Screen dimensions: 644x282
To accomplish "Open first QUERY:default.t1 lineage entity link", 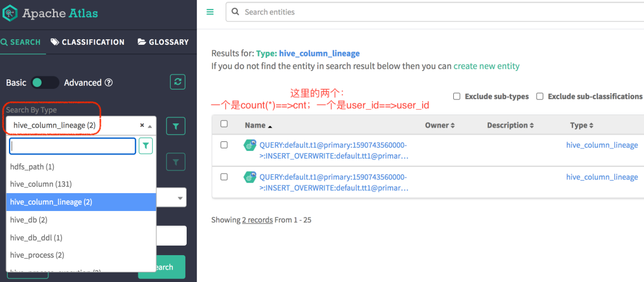I will point(333,151).
